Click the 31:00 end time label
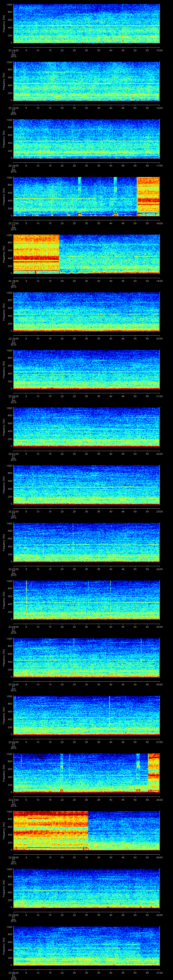173x980 pixels. 160,972
